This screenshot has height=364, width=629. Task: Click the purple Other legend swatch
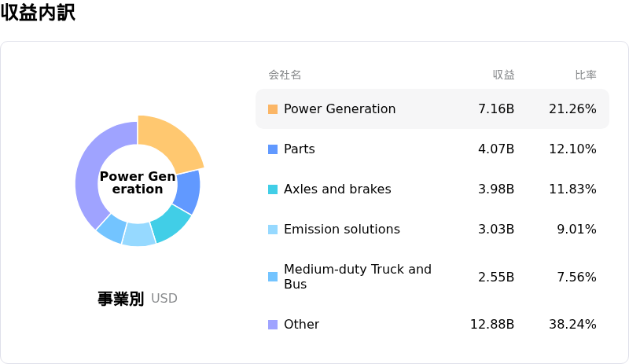pos(273,325)
